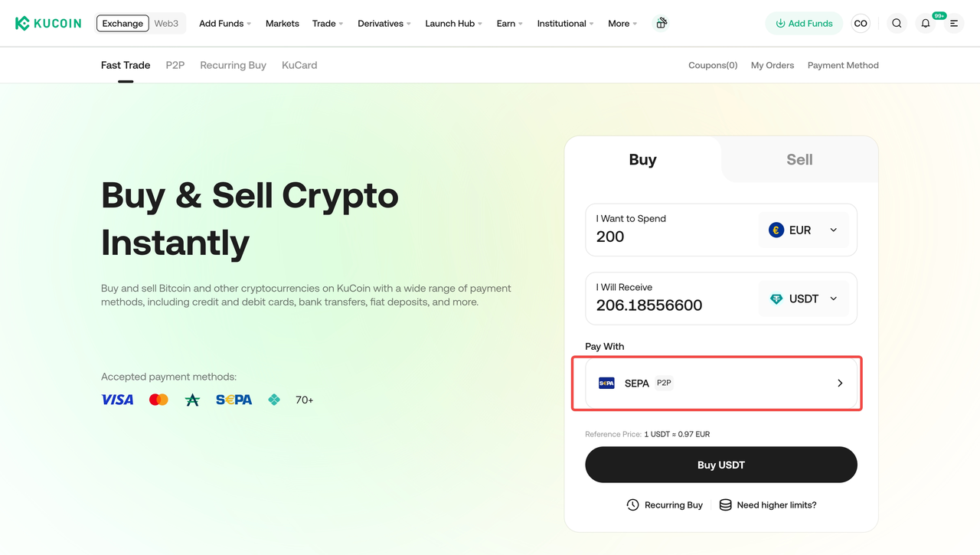Image resolution: width=980 pixels, height=555 pixels.
Task: Switch to Web3 mode toggle
Action: (166, 23)
